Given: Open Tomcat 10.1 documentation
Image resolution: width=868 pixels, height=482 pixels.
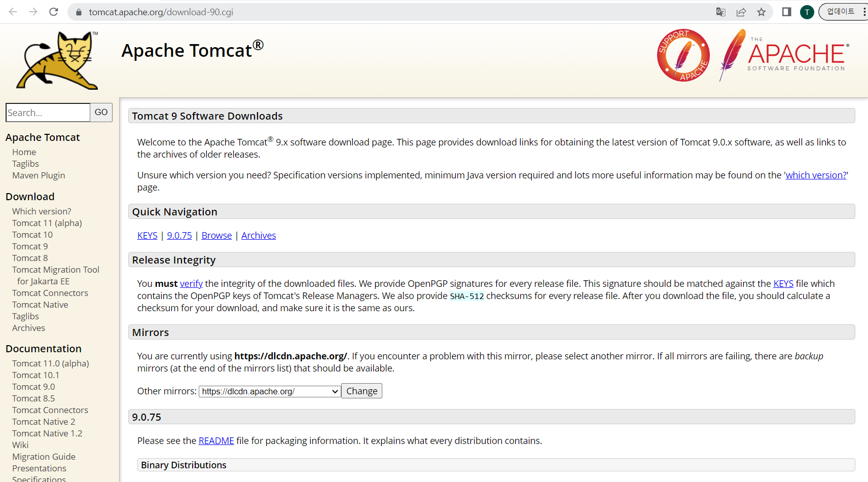Looking at the screenshot, I should 35,375.
